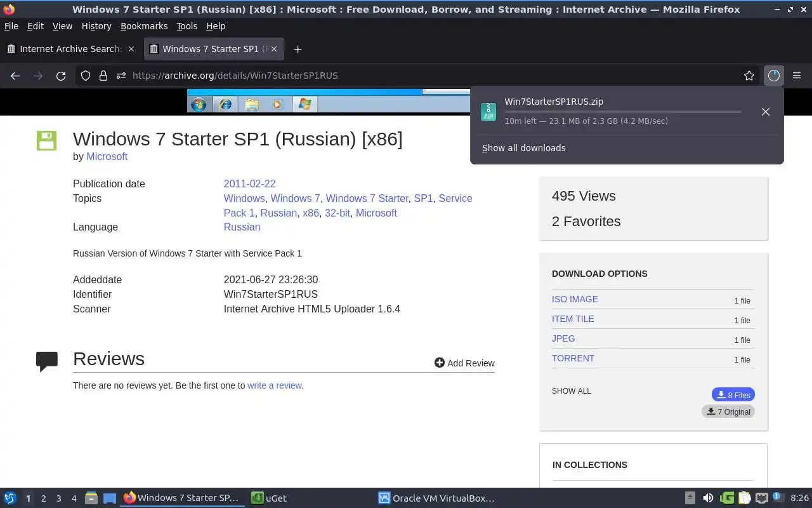Click the green floppy software item icon
The width and height of the screenshot is (812, 508).
click(46, 140)
